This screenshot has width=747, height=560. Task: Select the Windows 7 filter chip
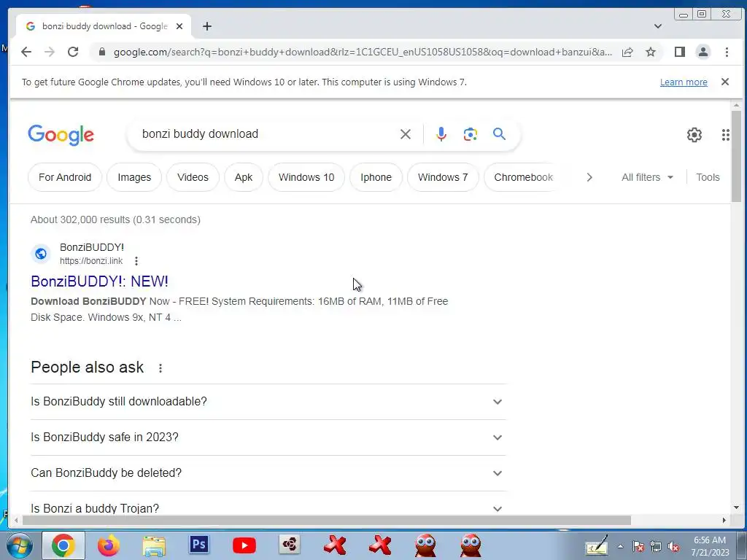click(443, 177)
